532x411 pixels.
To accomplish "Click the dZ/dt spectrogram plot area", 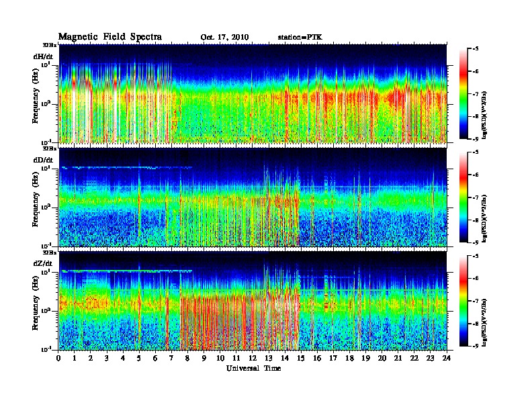I will tap(253, 301).
